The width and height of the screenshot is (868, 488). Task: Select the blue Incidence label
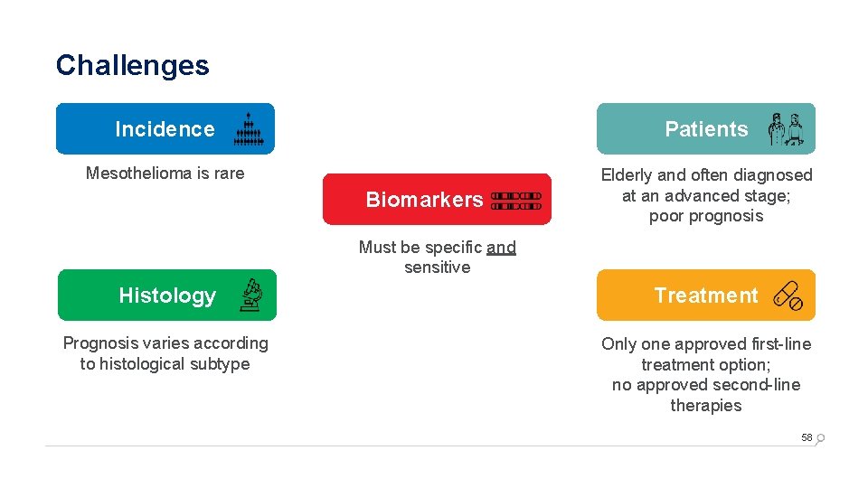[165, 129]
